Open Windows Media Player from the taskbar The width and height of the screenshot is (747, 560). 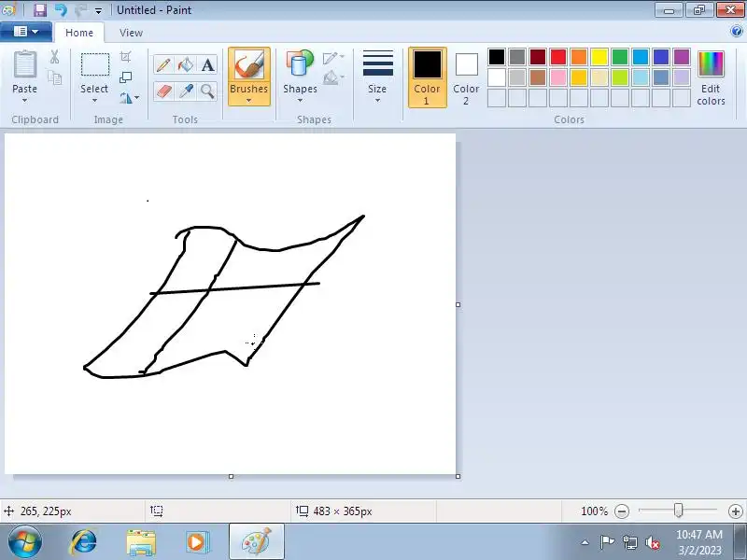pyautogui.click(x=197, y=542)
